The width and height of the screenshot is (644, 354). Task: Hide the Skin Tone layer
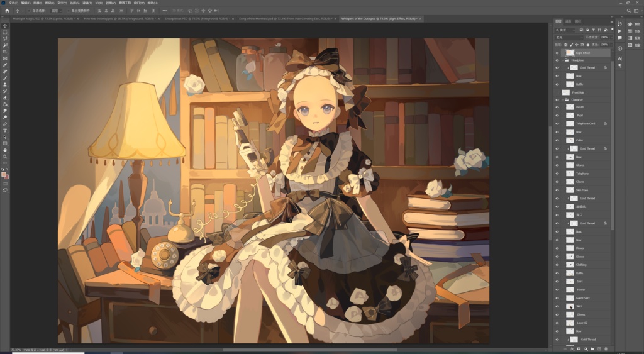tap(557, 190)
